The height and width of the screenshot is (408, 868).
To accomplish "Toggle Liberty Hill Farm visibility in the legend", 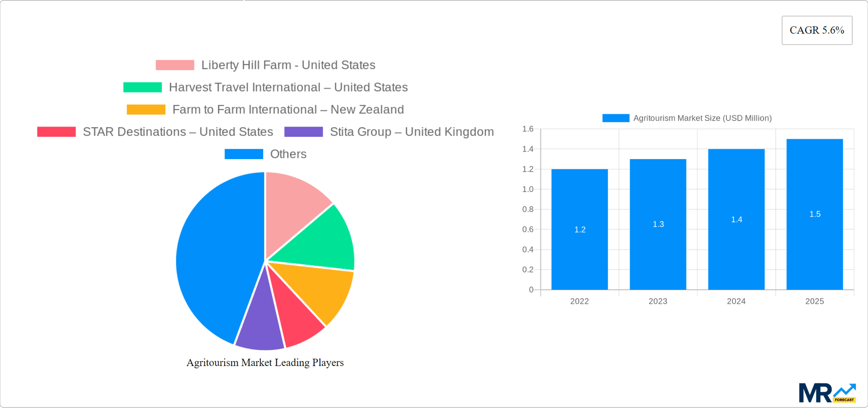I will click(288, 65).
